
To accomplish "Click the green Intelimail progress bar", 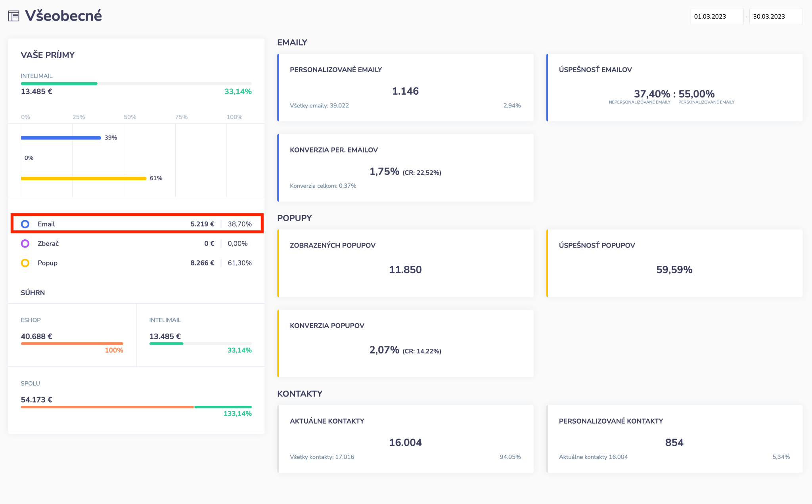I will pos(59,84).
